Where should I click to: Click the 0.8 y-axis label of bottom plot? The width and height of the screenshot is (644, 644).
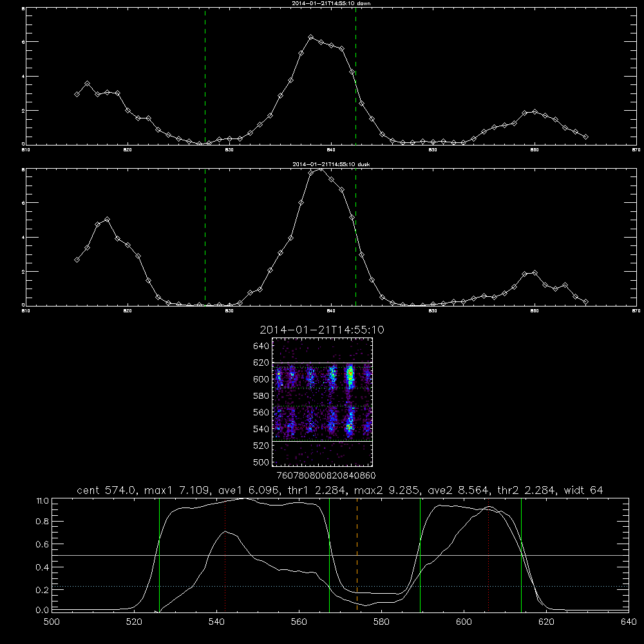[x=43, y=522]
